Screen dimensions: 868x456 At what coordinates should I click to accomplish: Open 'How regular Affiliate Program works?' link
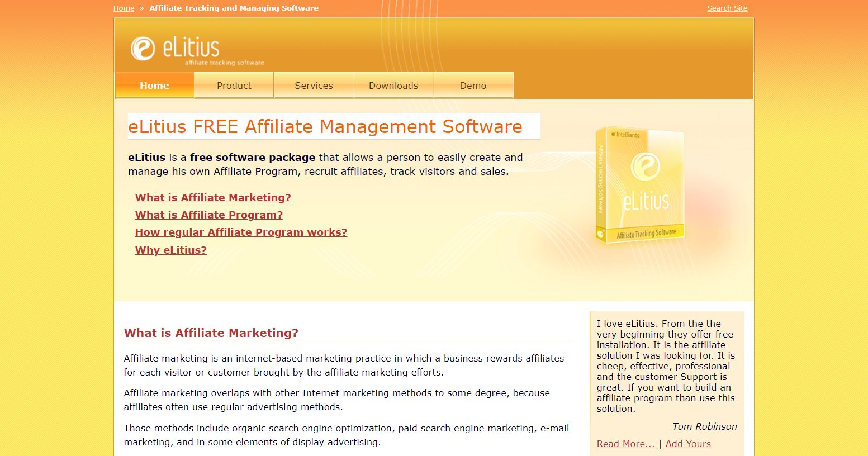tap(241, 232)
